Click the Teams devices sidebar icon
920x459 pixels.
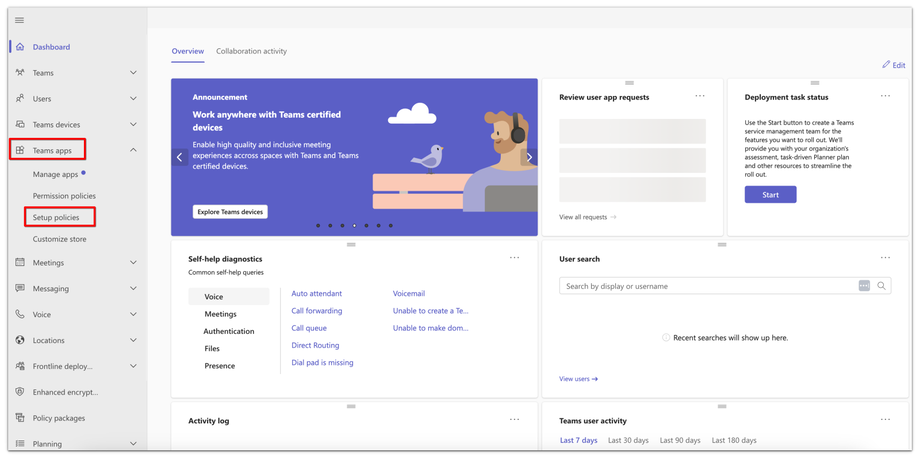tap(20, 124)
